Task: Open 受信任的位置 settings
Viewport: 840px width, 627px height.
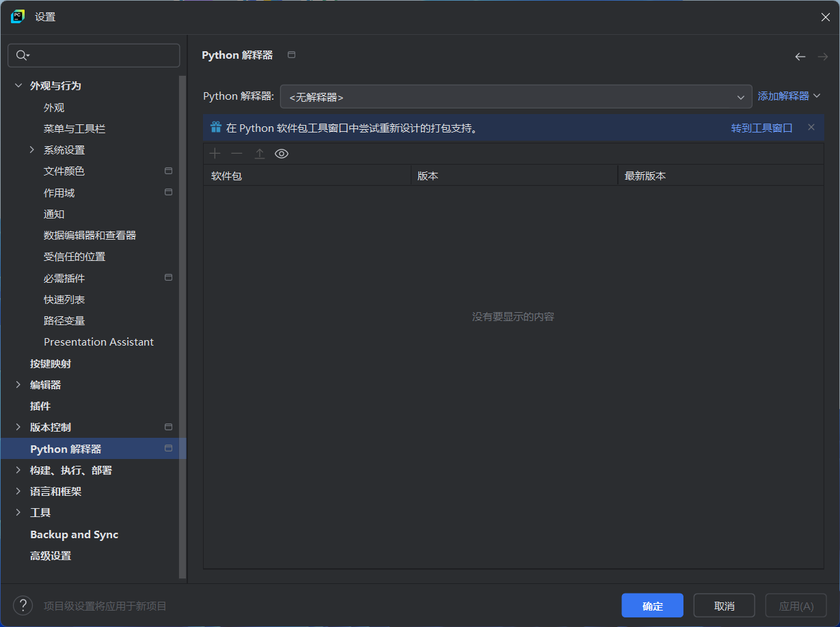Action: [x=74, y=257]
